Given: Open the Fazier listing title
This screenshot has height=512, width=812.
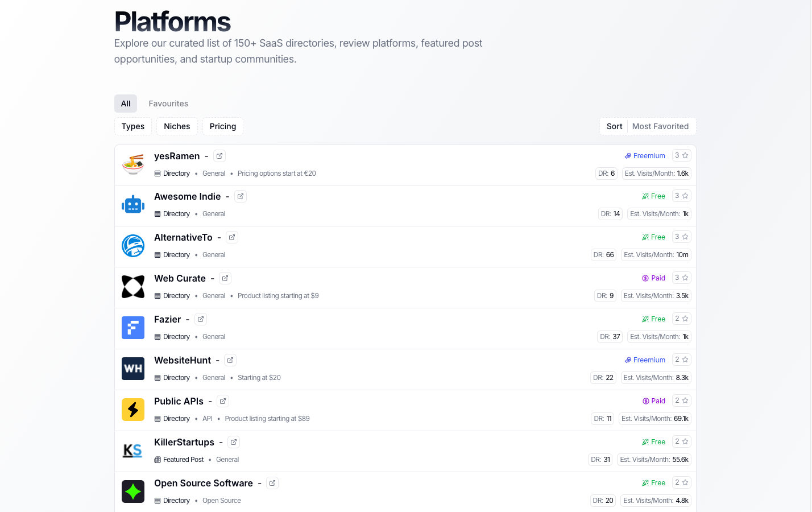Looking at the screenshot, I should 168,319.
